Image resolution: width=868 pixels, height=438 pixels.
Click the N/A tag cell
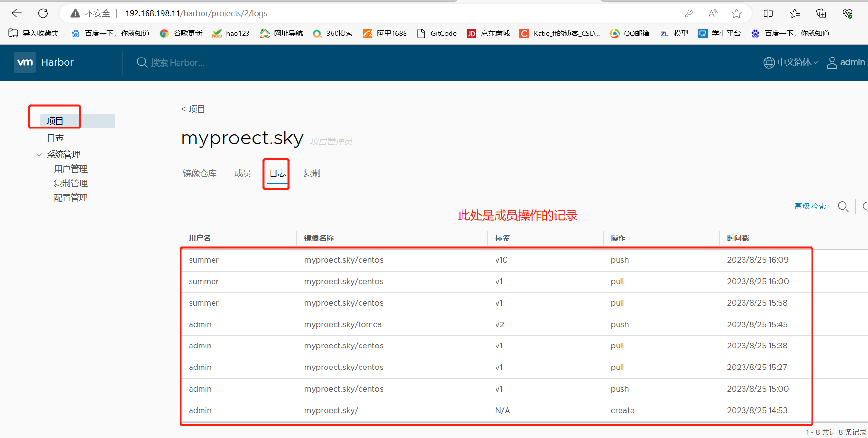pos(503,410)
